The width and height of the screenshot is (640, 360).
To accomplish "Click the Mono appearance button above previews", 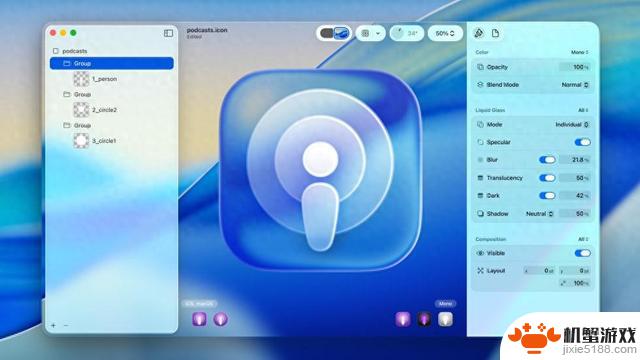I will (x=445, y=304).
